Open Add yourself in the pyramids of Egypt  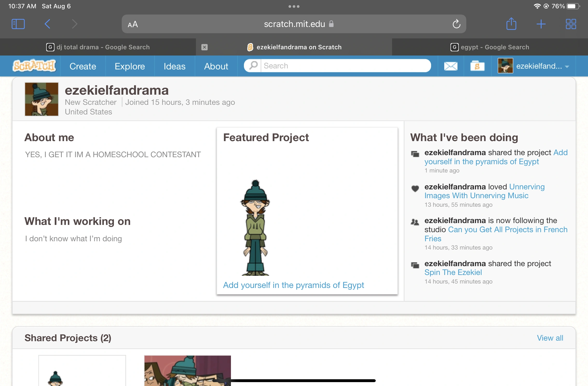pyautogui.click(x=294, y=285)
